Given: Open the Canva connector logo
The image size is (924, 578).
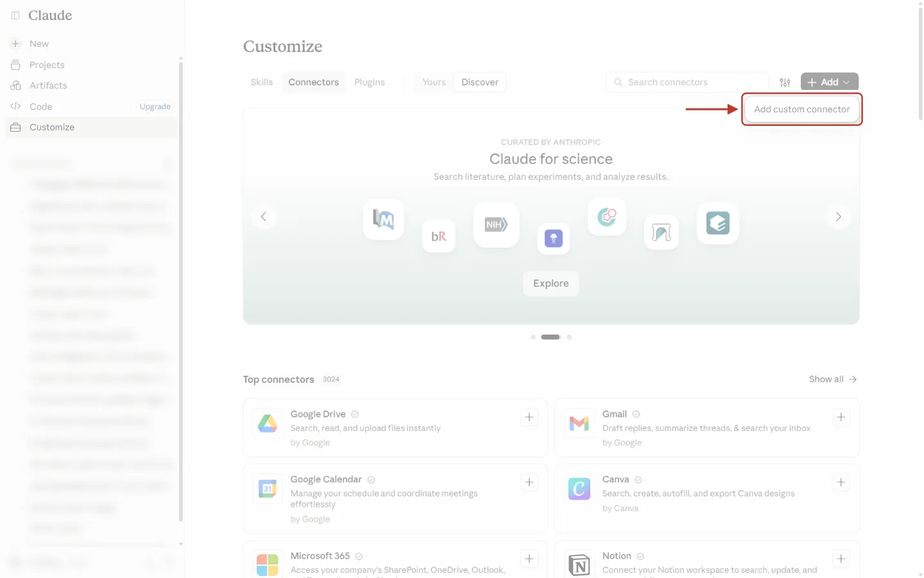Looking at the screenshot, I should click(x=579, y=489).
